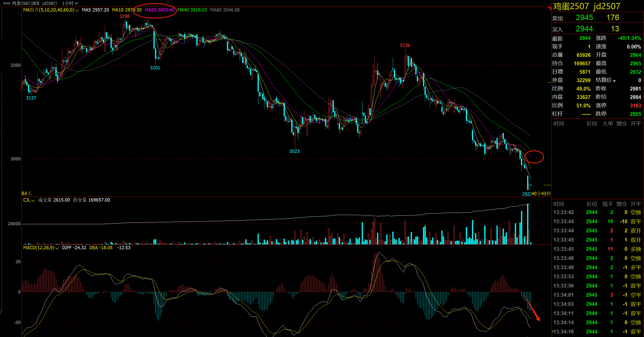Click the 3137 low price marker
The image size is (644, 337).
coord(31,98)
